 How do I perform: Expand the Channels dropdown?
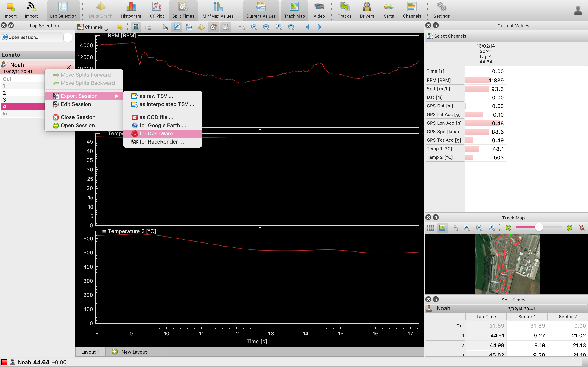point(92,27)
